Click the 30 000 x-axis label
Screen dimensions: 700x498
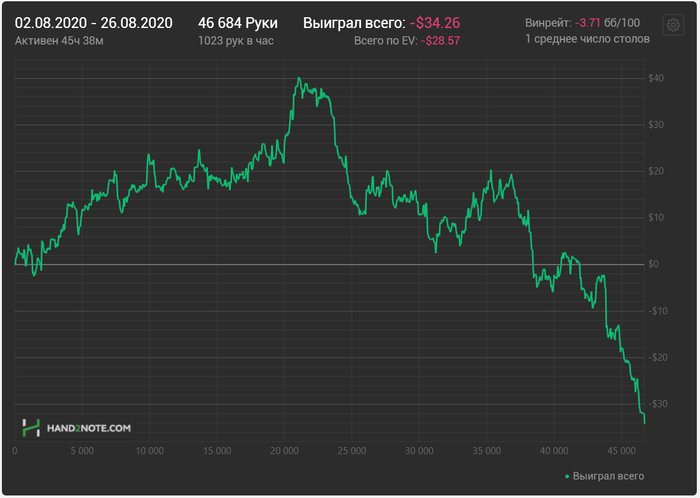point(419,451)
